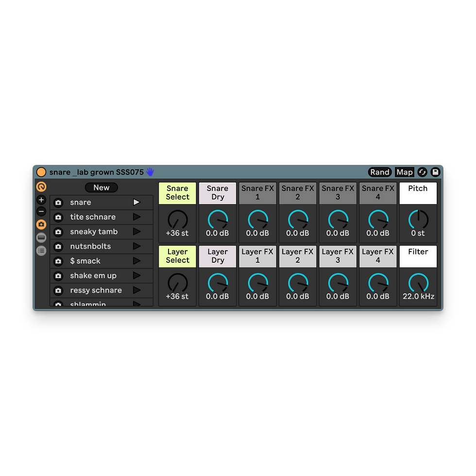Click the Snare Select macro knob

point(178,220)
